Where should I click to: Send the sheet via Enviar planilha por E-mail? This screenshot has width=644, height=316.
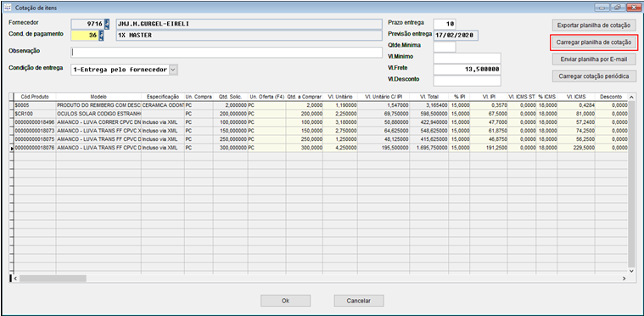593,59
